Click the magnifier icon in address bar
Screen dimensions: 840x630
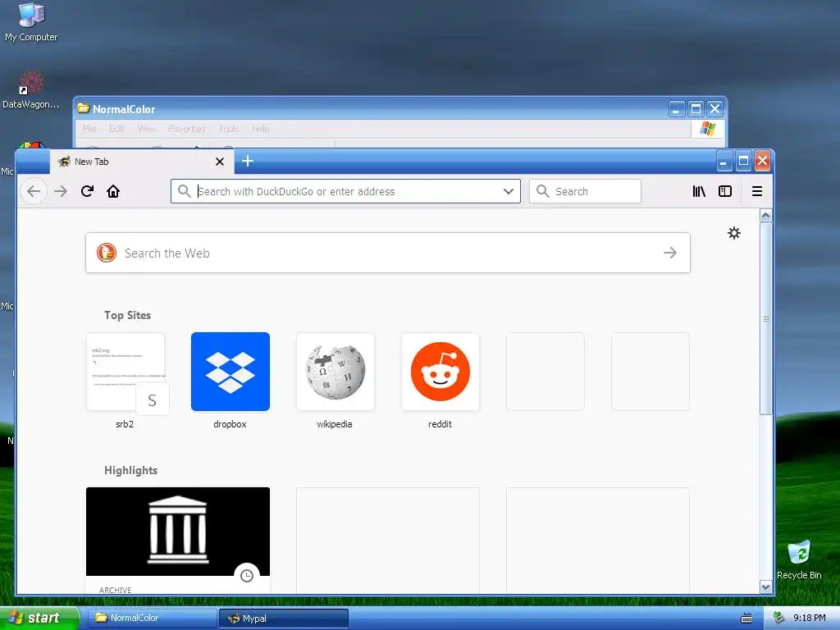184,191
